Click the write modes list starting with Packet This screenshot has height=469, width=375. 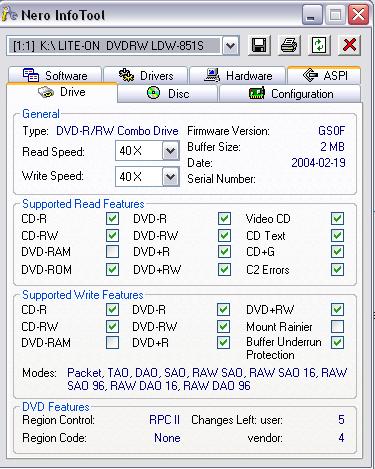[207, 379]
